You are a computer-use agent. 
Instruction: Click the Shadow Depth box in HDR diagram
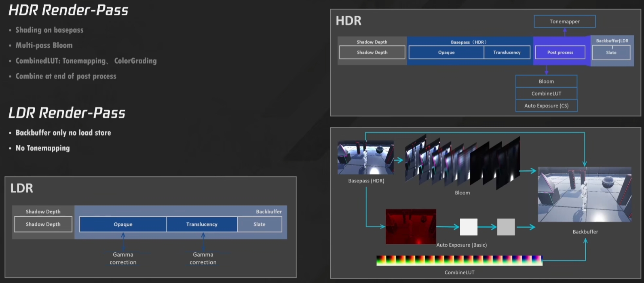[372, 53]
